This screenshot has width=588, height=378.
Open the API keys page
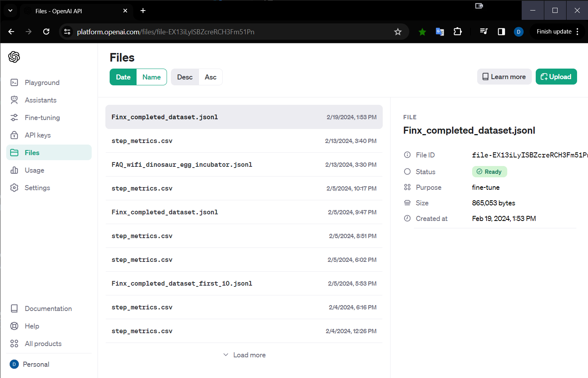point(37,135)
